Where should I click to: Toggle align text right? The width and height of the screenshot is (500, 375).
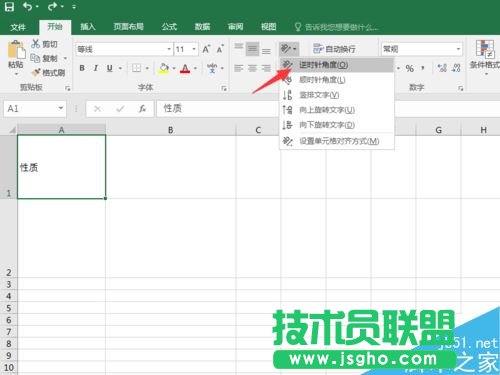pos(266,68)
